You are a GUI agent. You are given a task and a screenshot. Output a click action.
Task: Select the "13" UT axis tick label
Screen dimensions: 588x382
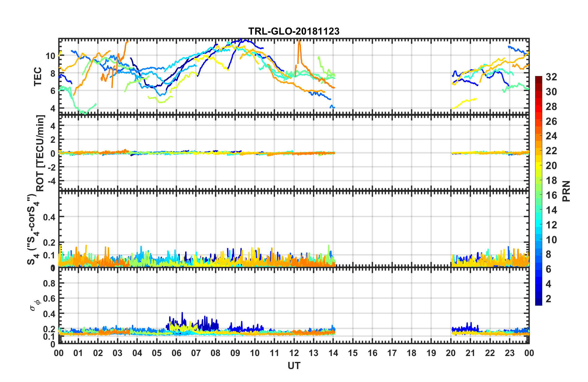(313, 353)
